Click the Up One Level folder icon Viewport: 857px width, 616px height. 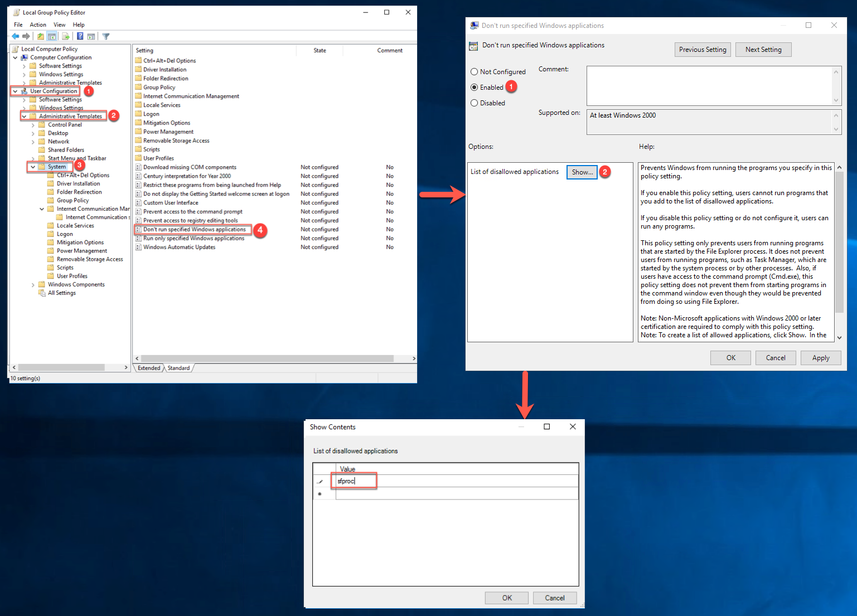pos(40,36)
